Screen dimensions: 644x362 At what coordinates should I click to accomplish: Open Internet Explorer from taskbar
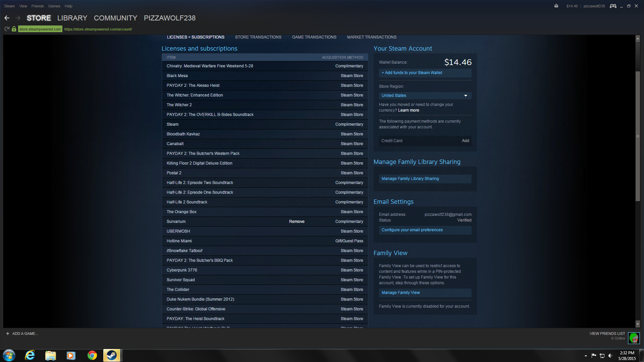tap(30, 355)
